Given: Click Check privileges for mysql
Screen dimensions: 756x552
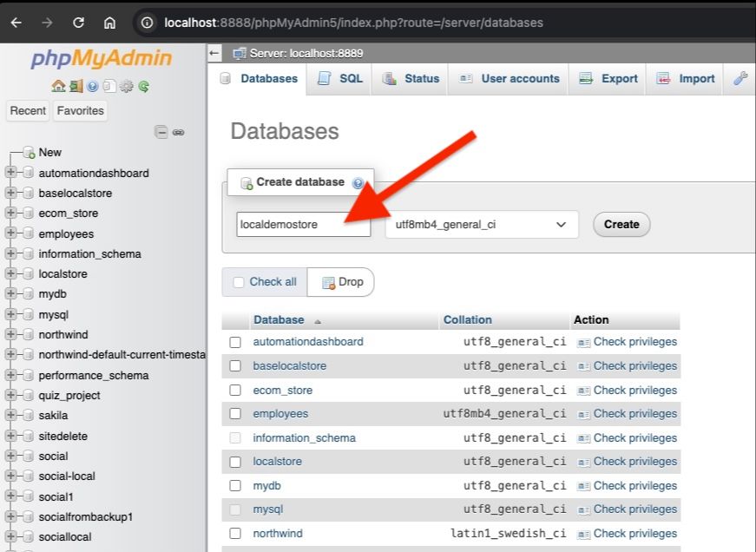Looking at the screenshot, I should [x=635, y=509].
